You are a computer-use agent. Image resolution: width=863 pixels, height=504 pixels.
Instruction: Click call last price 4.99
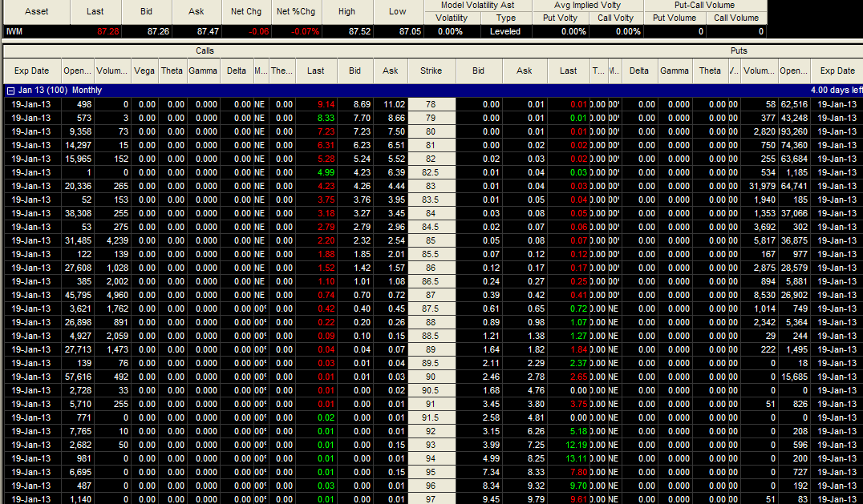326,172
